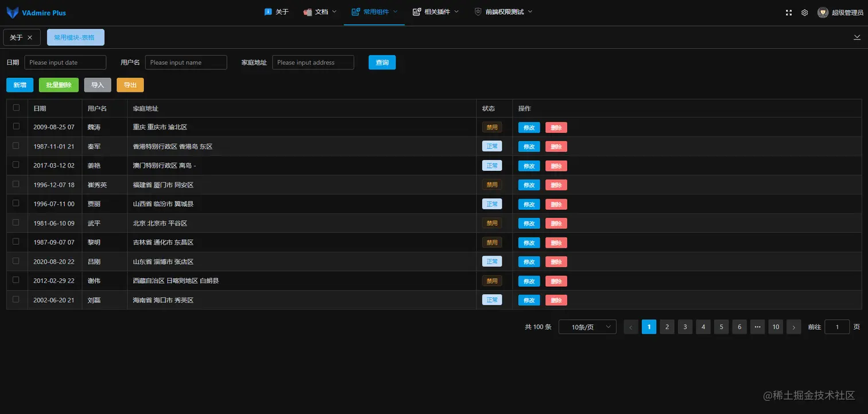Click the 批量删除 button

tap(59, 85)
